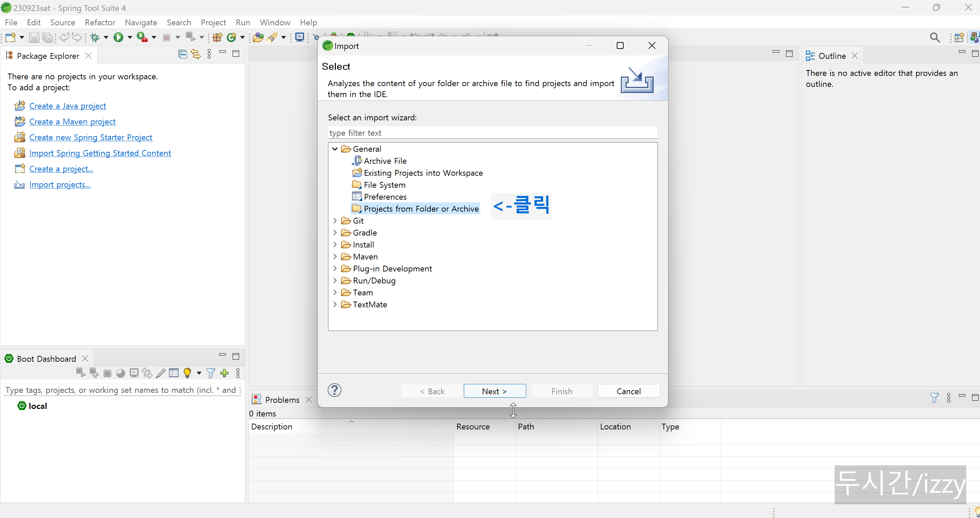Click the New Java Package toolbar icon

(217, 37)
